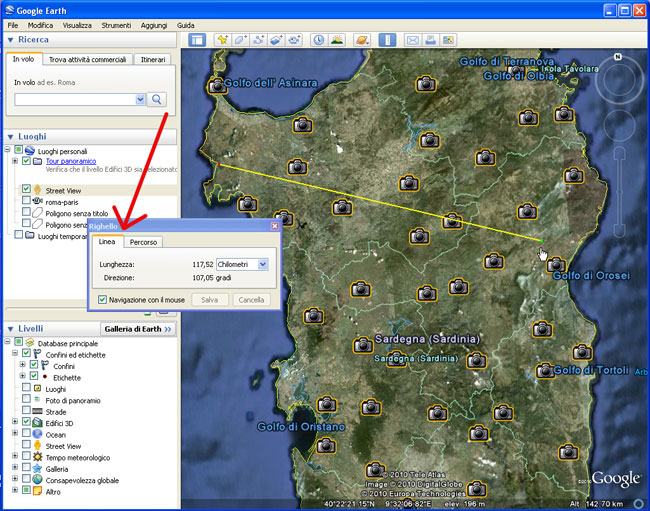Uncheck the Tour panoramico checkbox

(x=26, y=160)
